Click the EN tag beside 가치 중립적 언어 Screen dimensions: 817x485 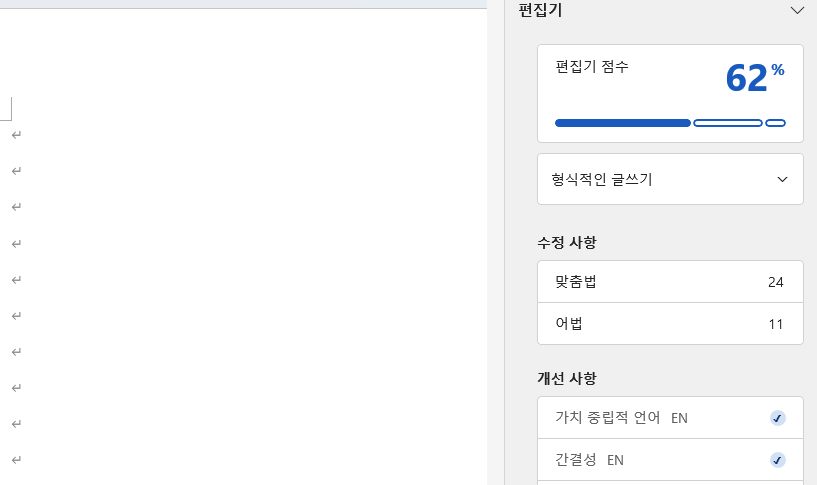click(x=679, y=418)
